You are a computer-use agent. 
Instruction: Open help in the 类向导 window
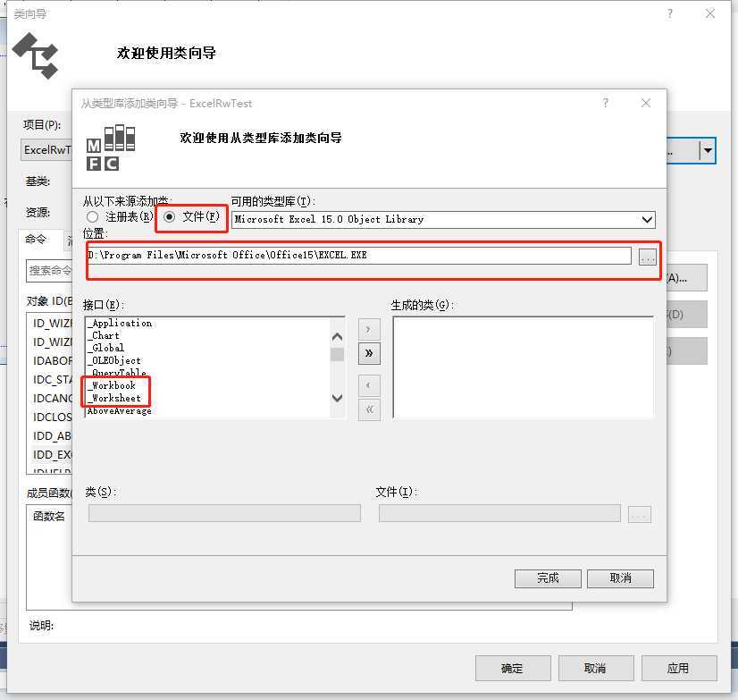[x=670, y=13]
